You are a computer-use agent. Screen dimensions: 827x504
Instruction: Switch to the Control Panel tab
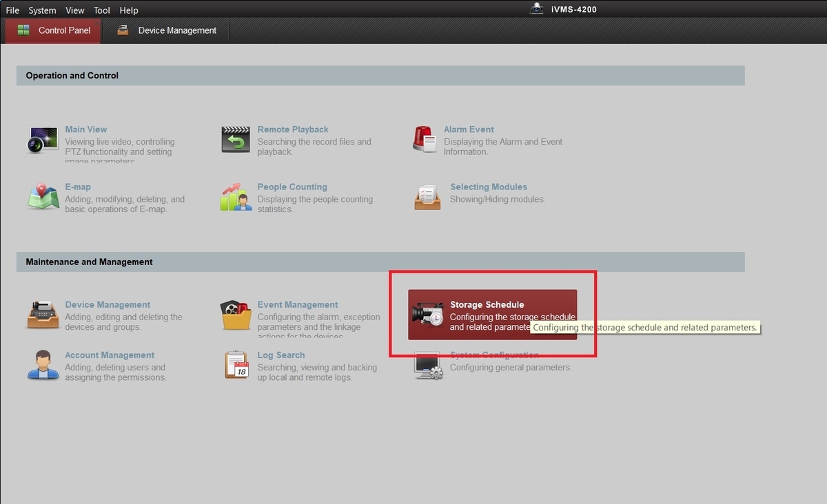pyautogui.click(x=53, y=31)
